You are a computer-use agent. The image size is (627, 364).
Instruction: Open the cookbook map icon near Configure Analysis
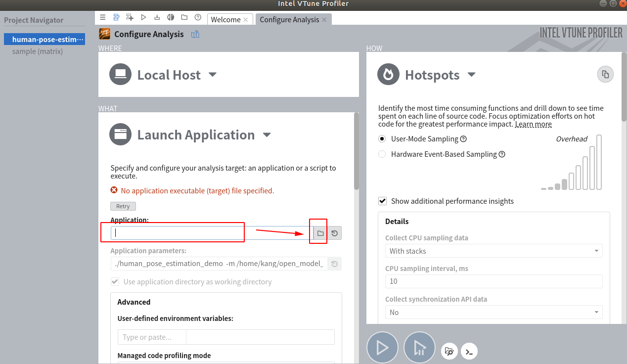tap(195, 34)
